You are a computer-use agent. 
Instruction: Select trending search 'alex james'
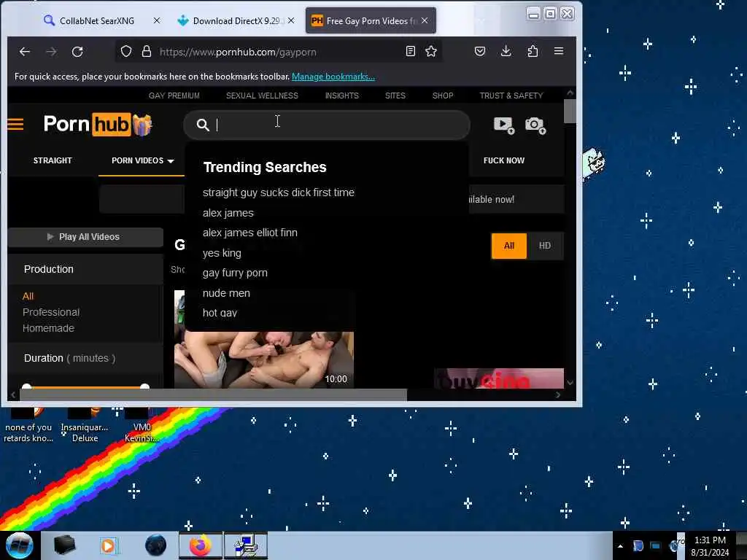[x=228, y=213]
